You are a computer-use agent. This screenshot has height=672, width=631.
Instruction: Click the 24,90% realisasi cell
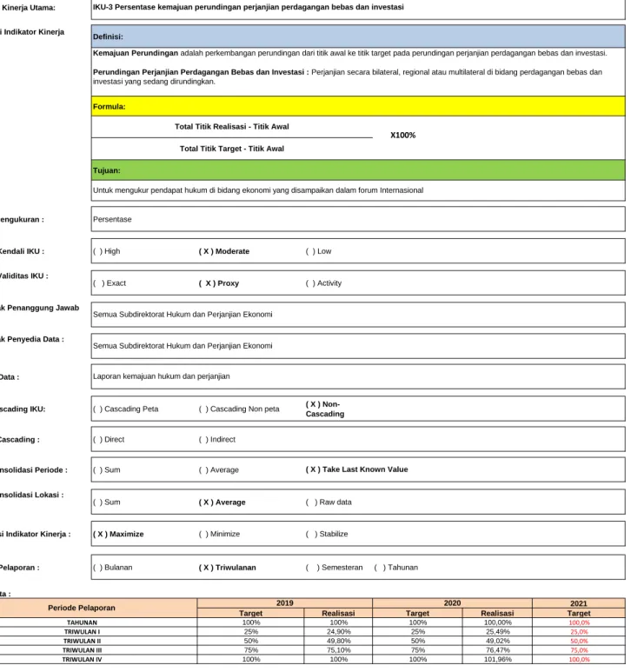point(338,632)
